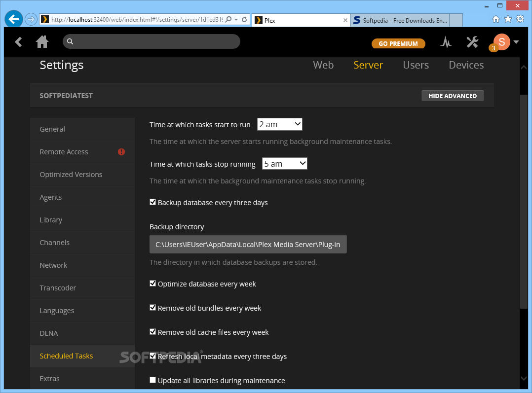This screenshot has width=532, height=393.
Task: Click the HIDE ADVANCED button
Action: click(453, 96)
